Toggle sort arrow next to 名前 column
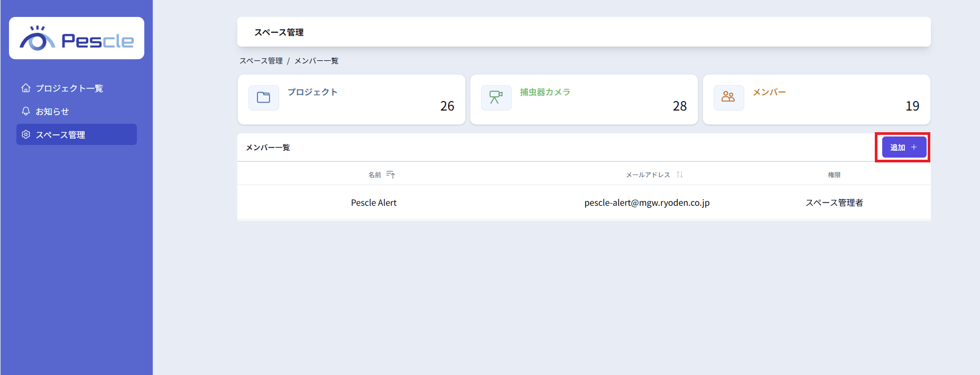The height and width of the screenshot is (375, 980). (391, 175)
